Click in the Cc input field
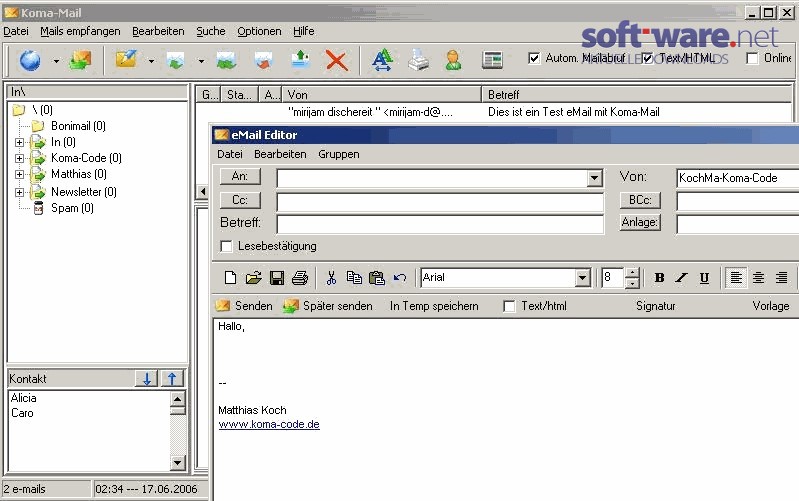This screenshot has height=501, width=799. pos(440,202)
